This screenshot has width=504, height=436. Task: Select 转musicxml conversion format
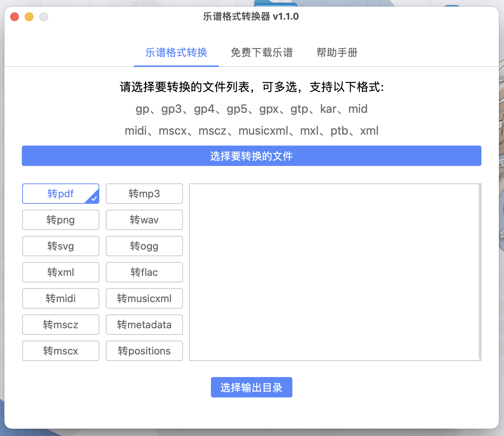click(x=144, y=298)
